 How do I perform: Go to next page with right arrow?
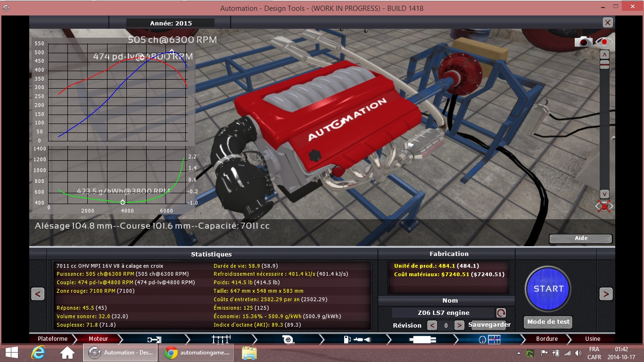(x=606, y=294)
